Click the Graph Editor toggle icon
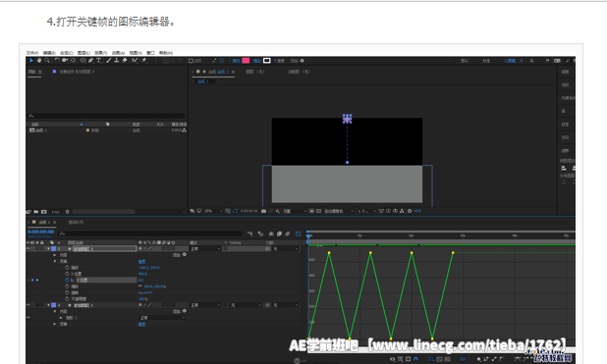 [299, 234]
